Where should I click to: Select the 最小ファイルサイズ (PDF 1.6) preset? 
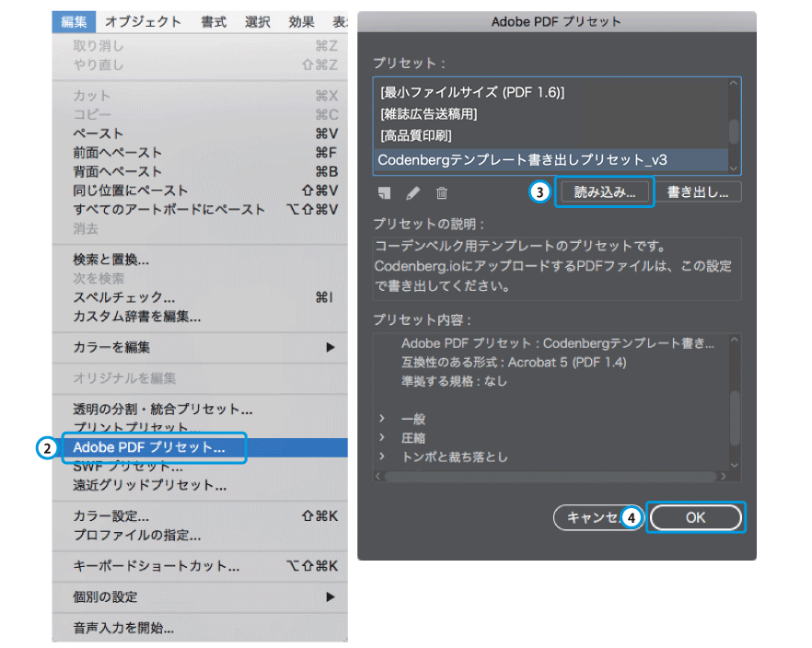(551, 92)
